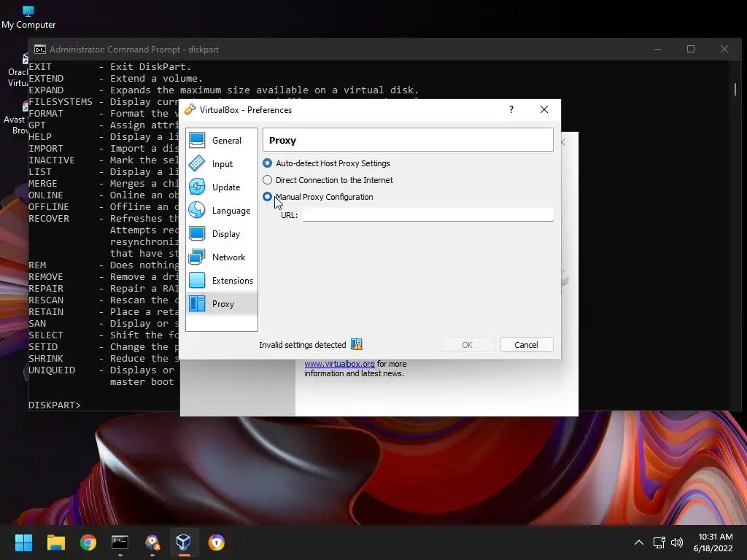Viewport: 747px width, 560px height.
Task: Open Update preferences icon
Action: (197, 187)
